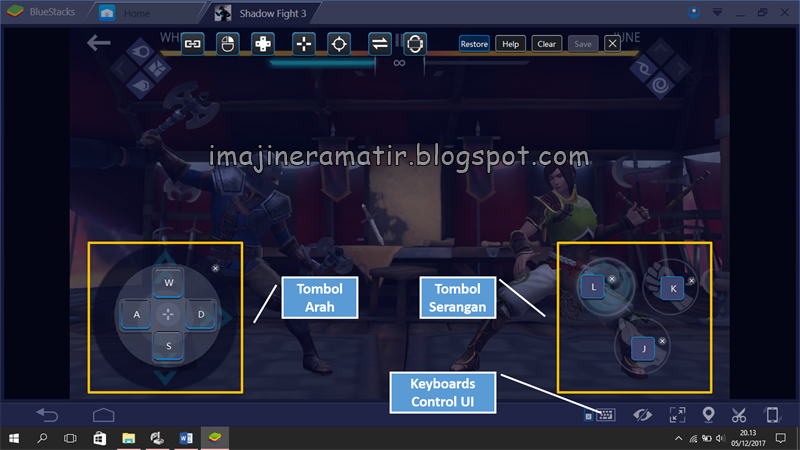Remove the L key mapping
This screenshot has width=800, height=450.
(612, 279)
